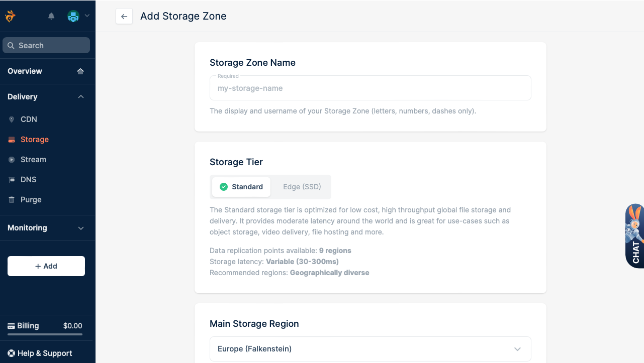
Task: Open the notifications bell
Action: pos(51,16)
